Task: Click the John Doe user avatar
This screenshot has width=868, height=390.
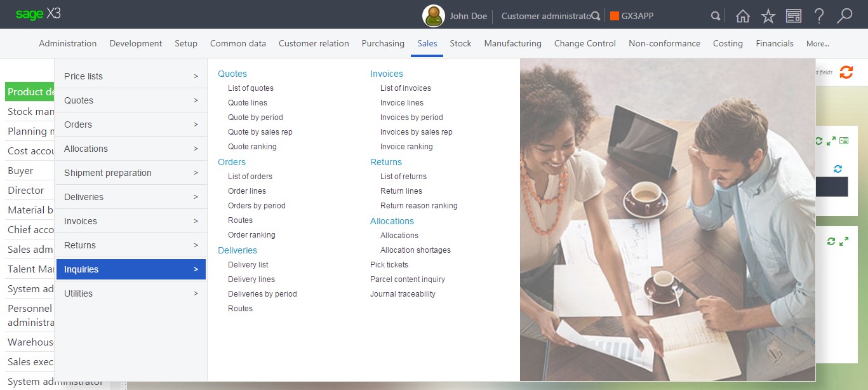Action: tap(433, 16)
